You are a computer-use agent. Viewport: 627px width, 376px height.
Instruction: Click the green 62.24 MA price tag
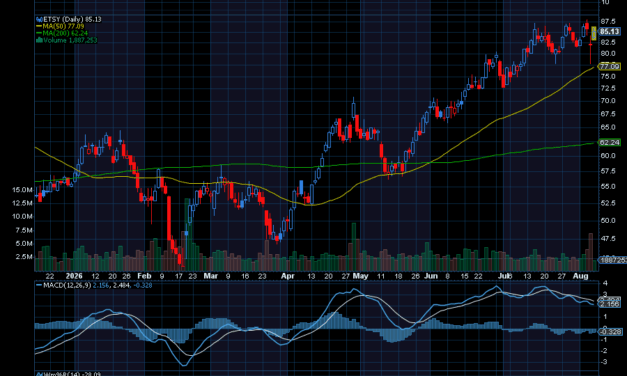tap(609, 142)
